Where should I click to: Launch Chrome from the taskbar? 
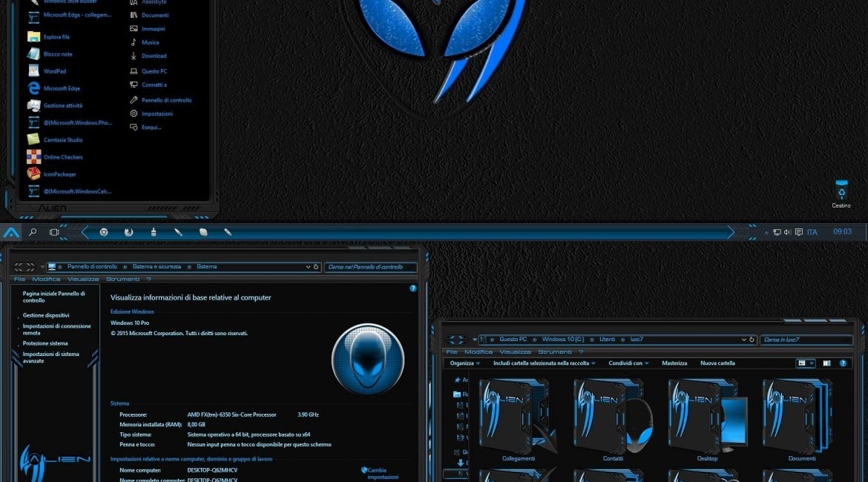point(104,232)
